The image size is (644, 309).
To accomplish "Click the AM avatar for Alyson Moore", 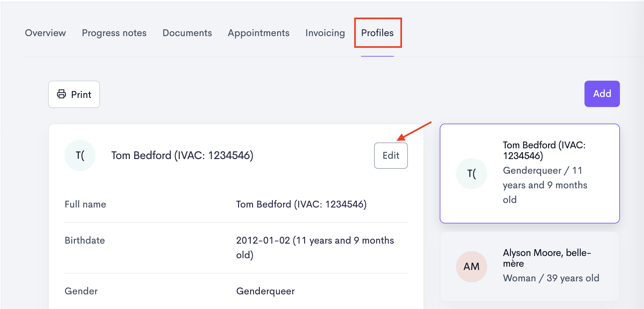I will [472, 267].
